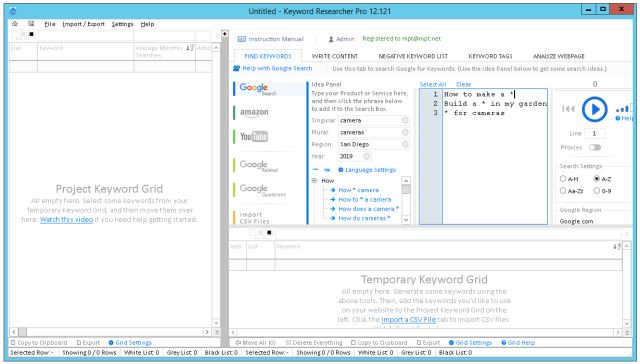
Task: Open the File menu
Action: 50,24
